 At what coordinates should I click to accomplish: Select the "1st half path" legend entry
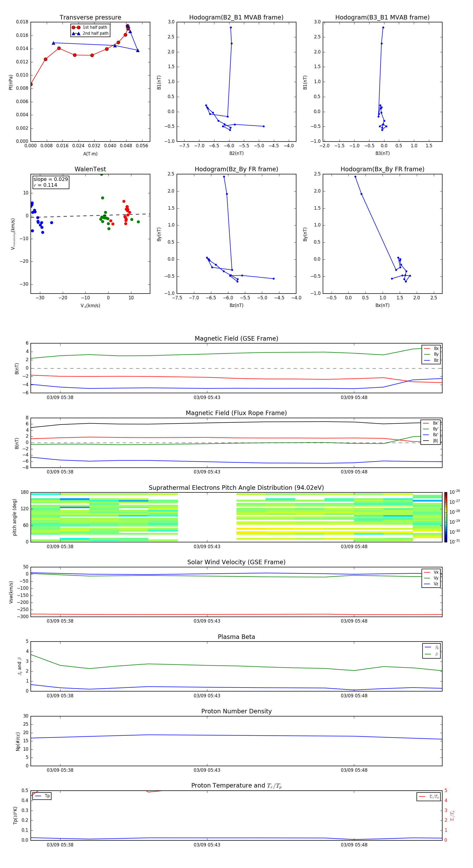click(90, 27)
